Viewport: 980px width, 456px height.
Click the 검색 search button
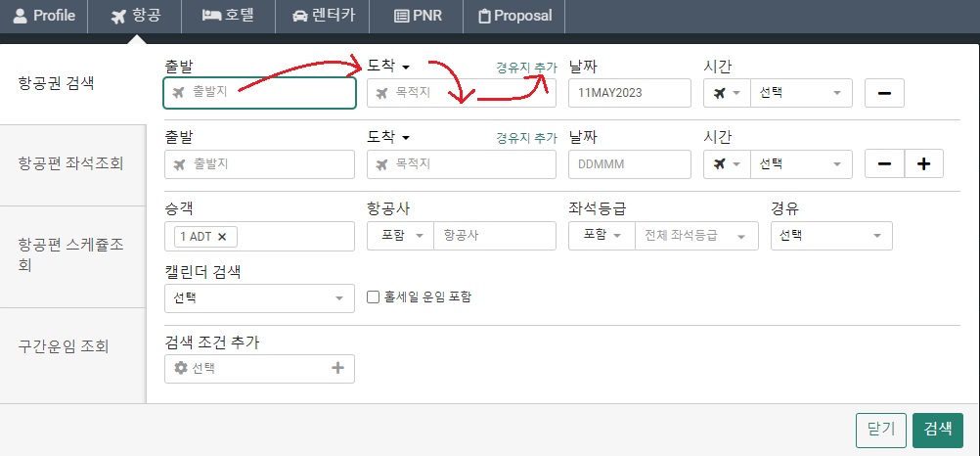pos(938,431)
